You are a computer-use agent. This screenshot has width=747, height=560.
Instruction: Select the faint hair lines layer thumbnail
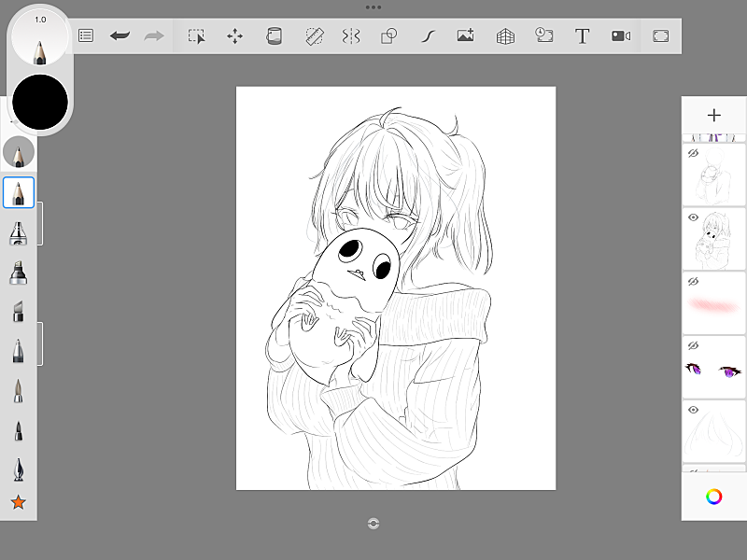point(713,431)
